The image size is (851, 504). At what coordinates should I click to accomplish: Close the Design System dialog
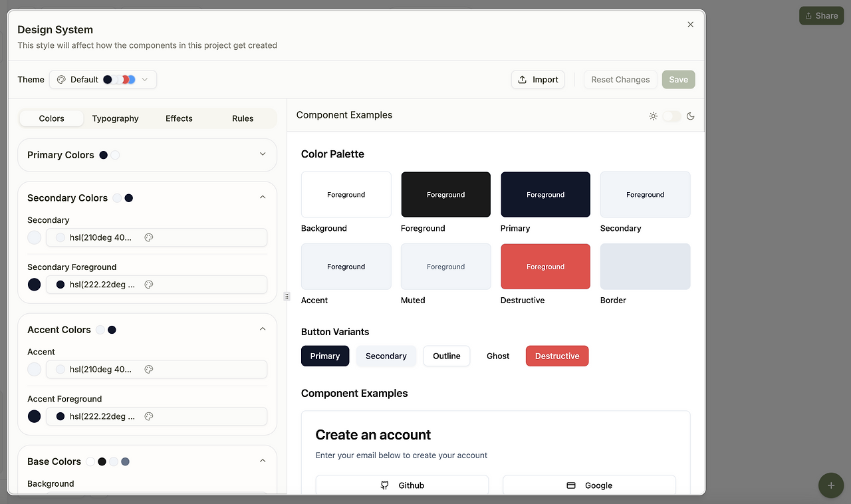coord(690,25)
